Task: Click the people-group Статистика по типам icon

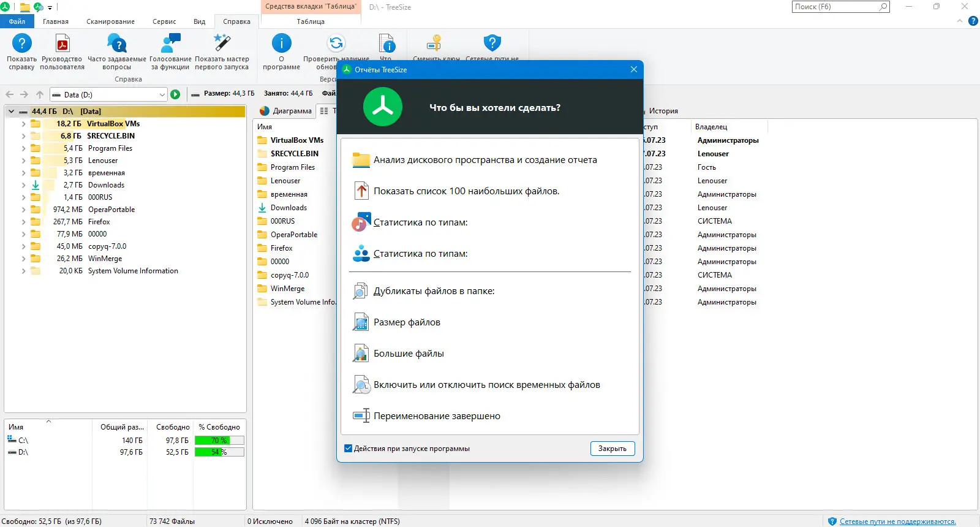Action: point(361,254)
